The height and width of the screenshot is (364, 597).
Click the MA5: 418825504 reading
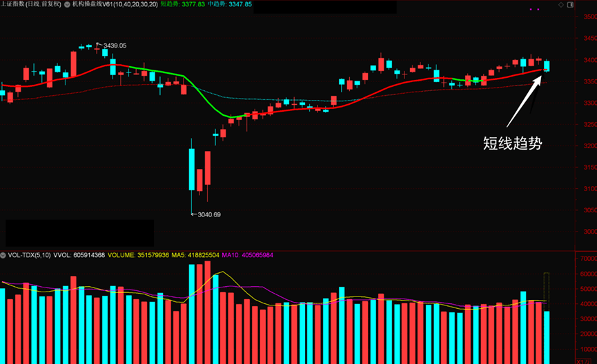195,255
